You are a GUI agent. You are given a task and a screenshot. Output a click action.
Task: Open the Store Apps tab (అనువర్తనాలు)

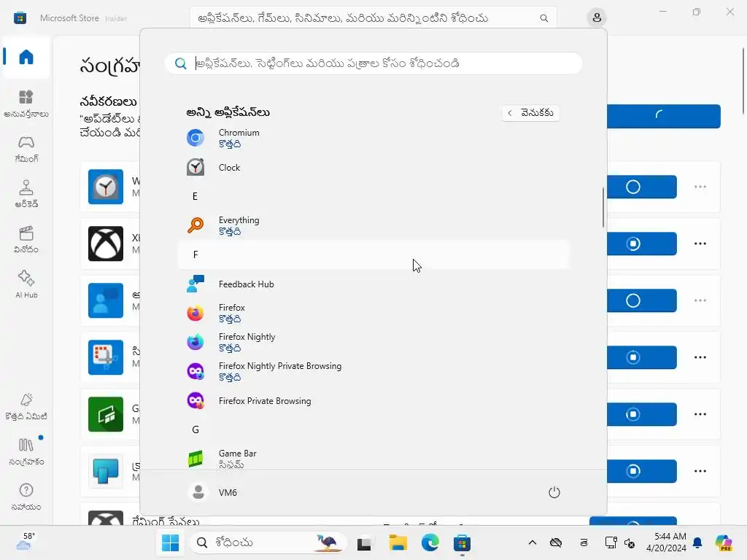(x=26, y=104)
